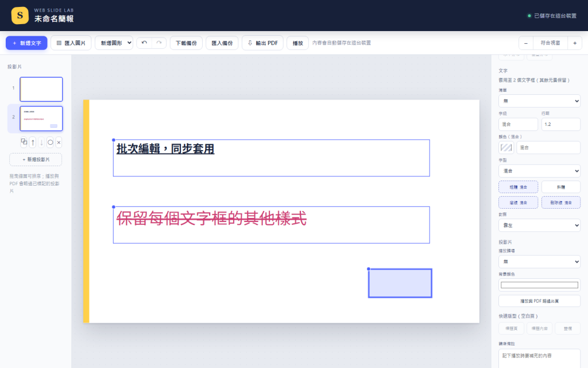
Task: Open the 新增圖形 add shape dropdown
Action: click(x=114, y=43)
